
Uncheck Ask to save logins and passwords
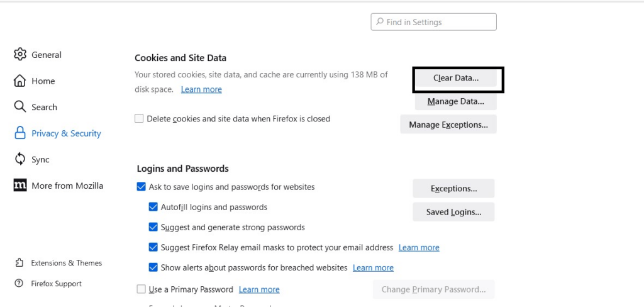click(141, 187)
